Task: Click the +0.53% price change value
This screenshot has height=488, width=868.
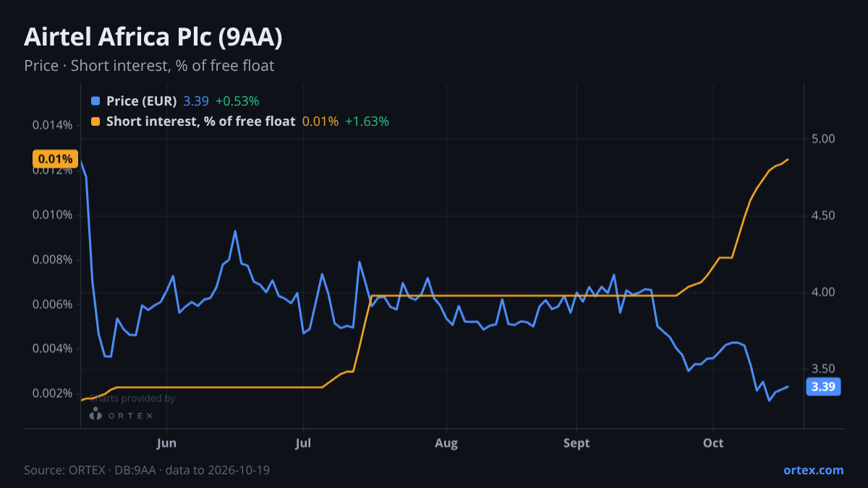Action: 237,101
